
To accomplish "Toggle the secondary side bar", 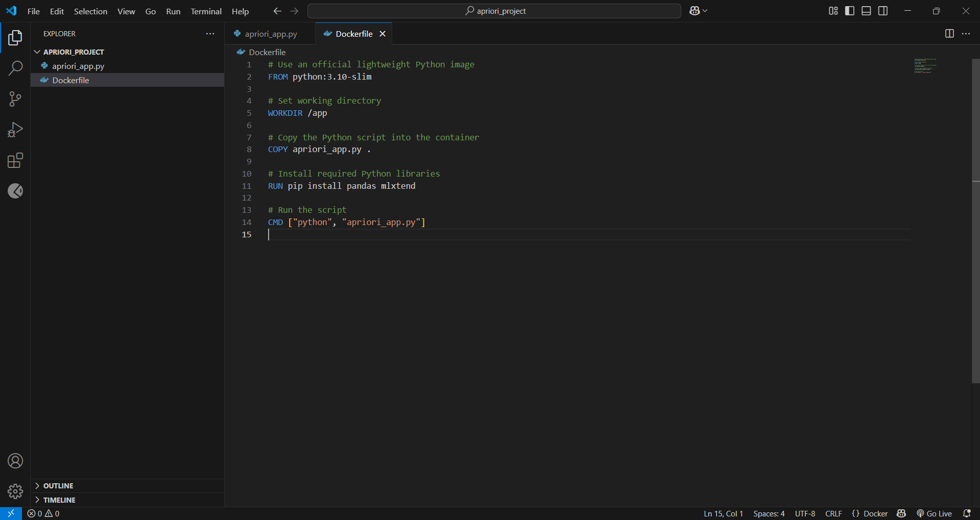I will coord(883,11).
